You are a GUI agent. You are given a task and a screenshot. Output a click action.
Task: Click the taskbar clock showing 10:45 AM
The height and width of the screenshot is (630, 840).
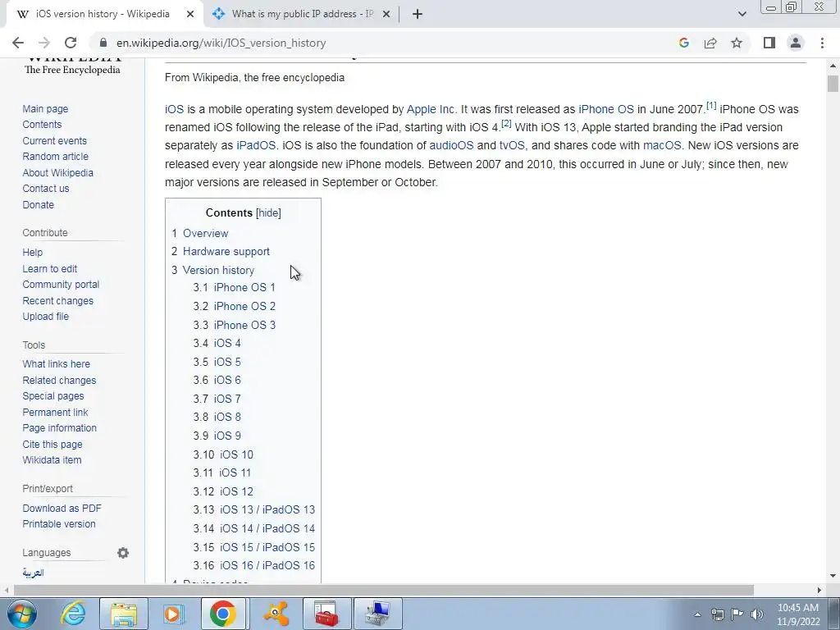[x=798, y=614]
